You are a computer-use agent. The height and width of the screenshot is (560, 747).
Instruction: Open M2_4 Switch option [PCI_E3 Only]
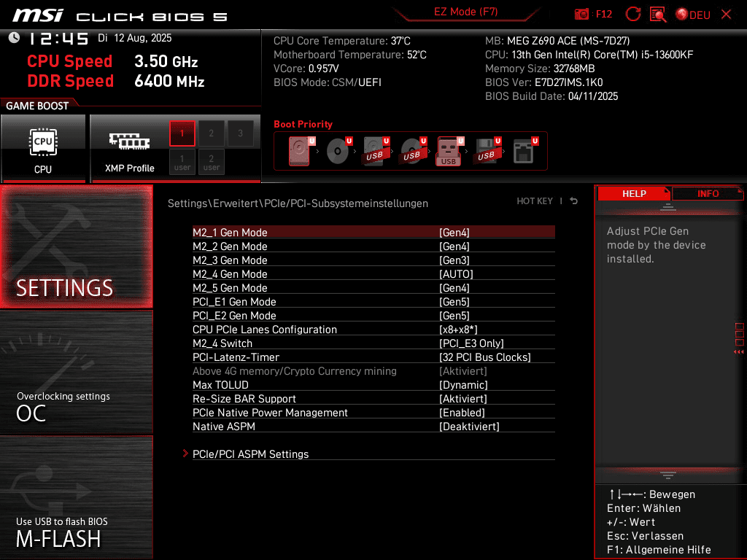[373, 343]
